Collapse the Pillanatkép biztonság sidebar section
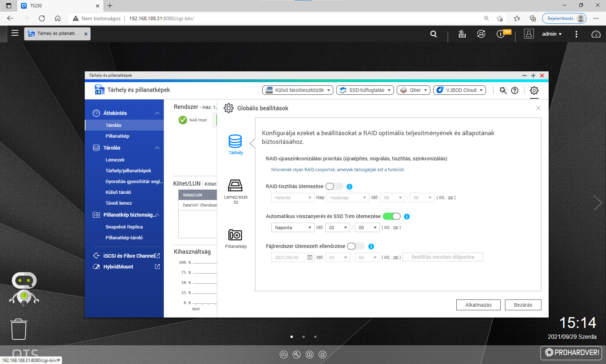 point(157,215)
